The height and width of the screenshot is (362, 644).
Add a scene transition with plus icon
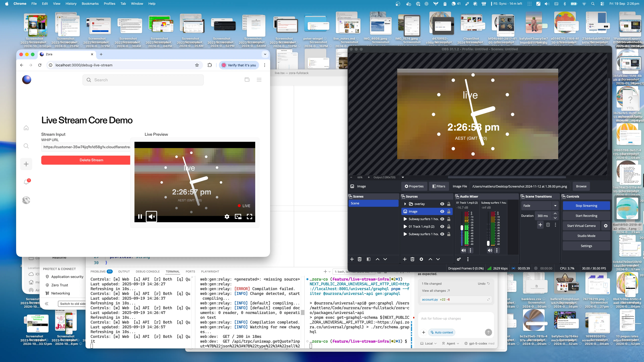tap(540, 225)
